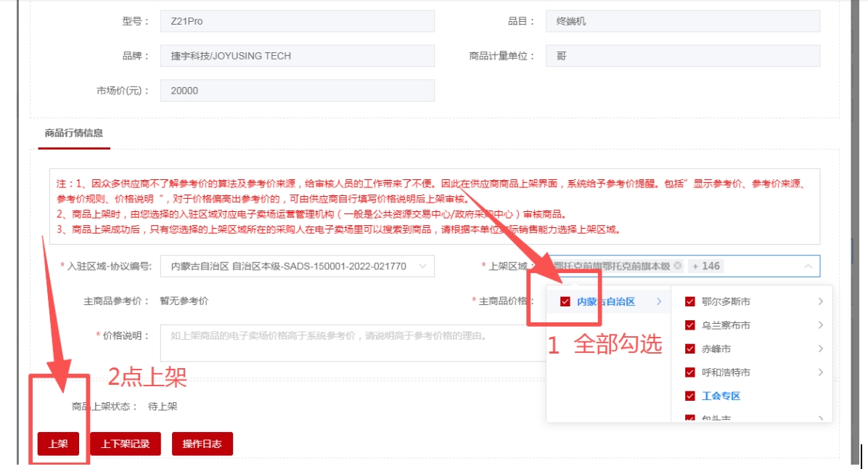Viewport: 868px width, 469px height.
Task: View the 操作日志 operation log
Action: tap(202, 444)
